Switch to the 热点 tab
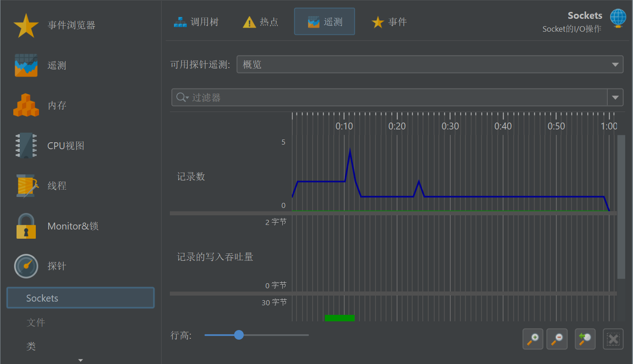 (x=261, y=22)
